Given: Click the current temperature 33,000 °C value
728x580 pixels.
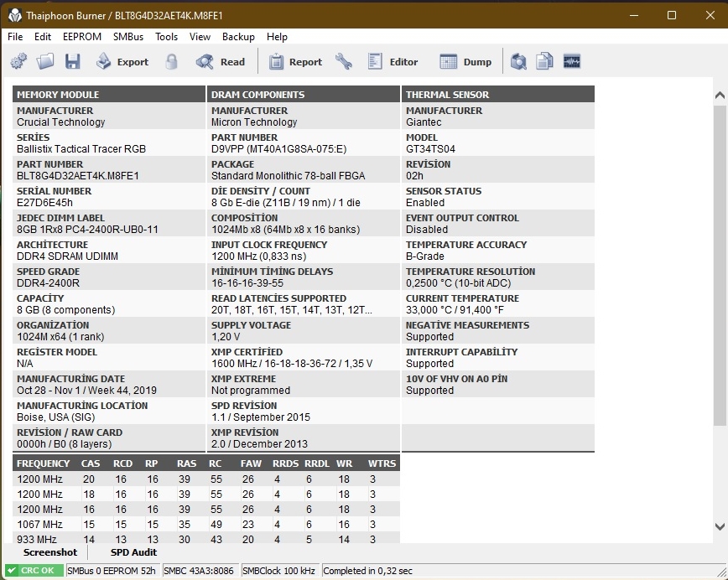Looking at the screenshot, I should point(455,310).
